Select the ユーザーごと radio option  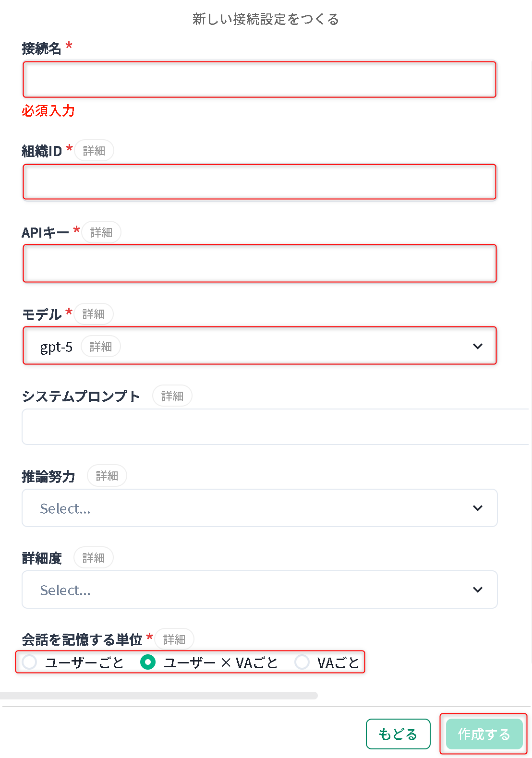click(30, 662)
